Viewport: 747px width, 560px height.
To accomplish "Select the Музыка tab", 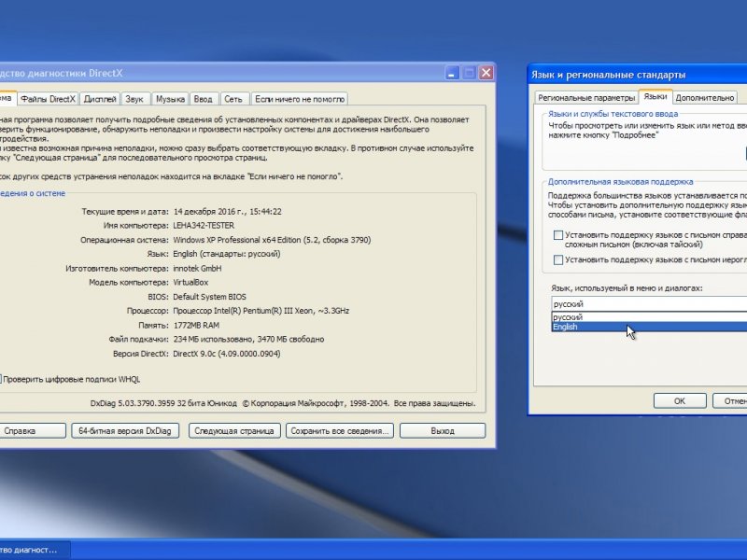I will point(170,99).
